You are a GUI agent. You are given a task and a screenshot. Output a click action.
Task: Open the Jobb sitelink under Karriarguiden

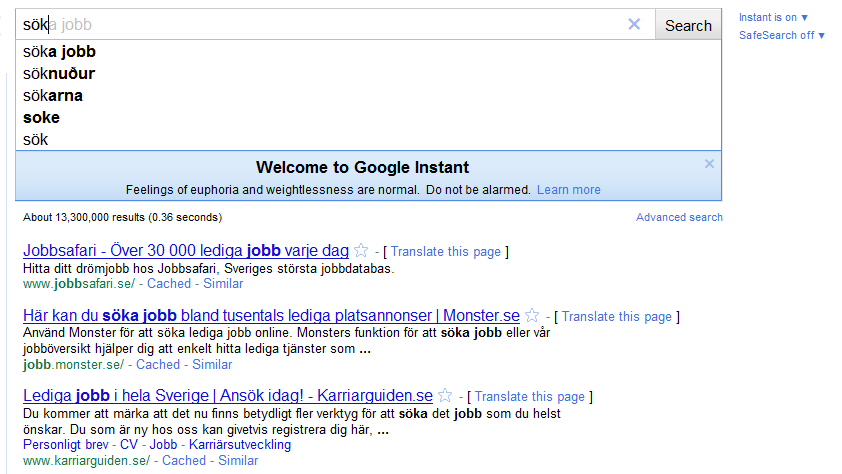pos(163,444)
